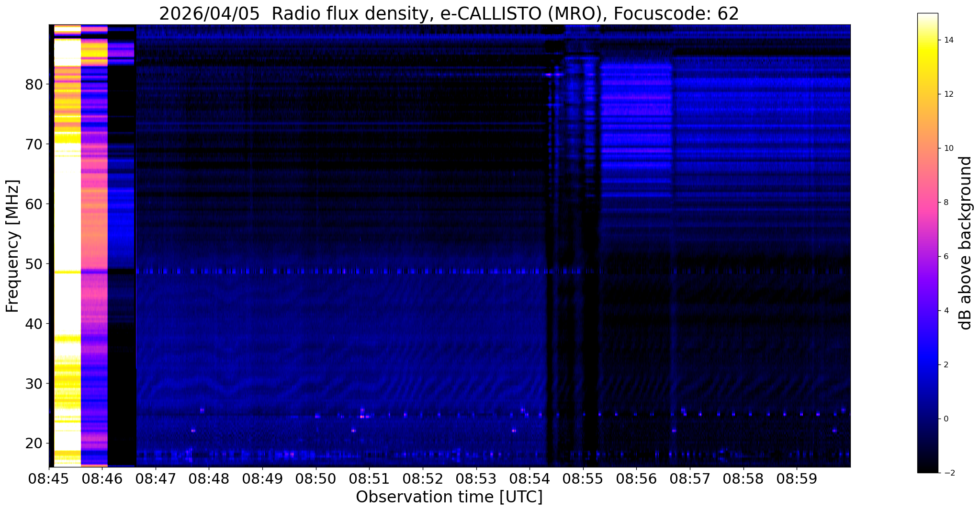Click the colorbar tick value 2
The image size is (980, 511).
[946, 365]
